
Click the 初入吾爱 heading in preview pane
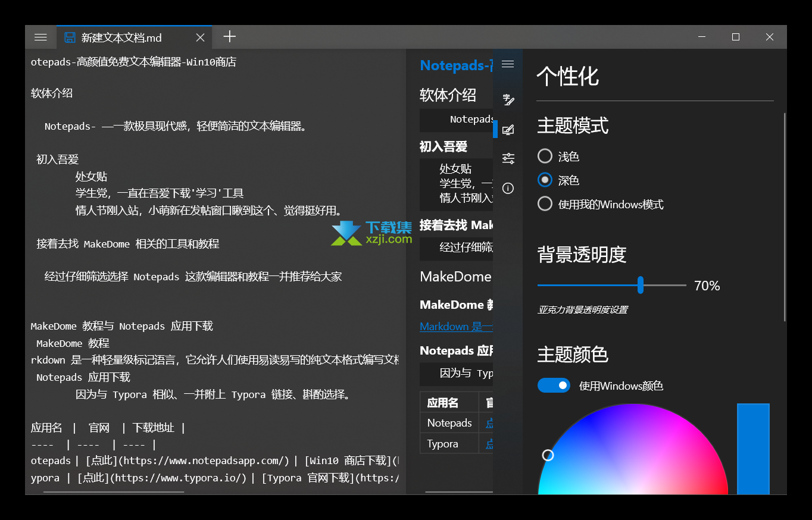(x=444, y=146)
